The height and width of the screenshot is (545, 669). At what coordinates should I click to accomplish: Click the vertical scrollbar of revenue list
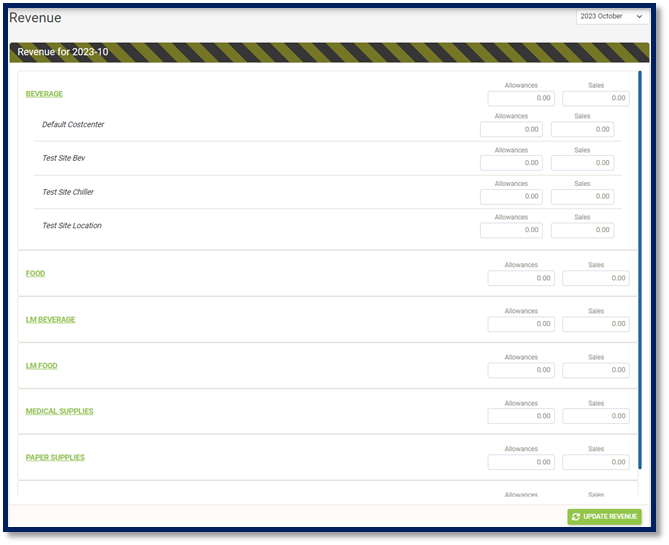[640, 270]
